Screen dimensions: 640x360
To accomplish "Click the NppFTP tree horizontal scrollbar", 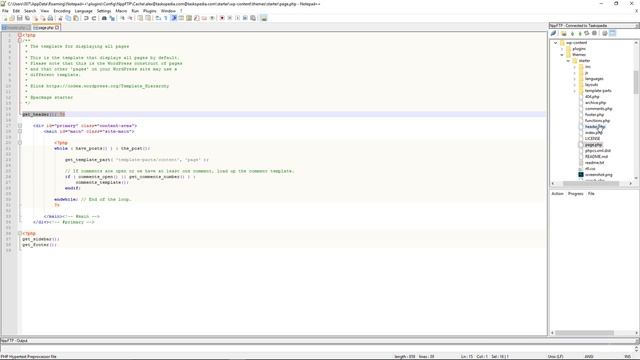I will point(592,184).
